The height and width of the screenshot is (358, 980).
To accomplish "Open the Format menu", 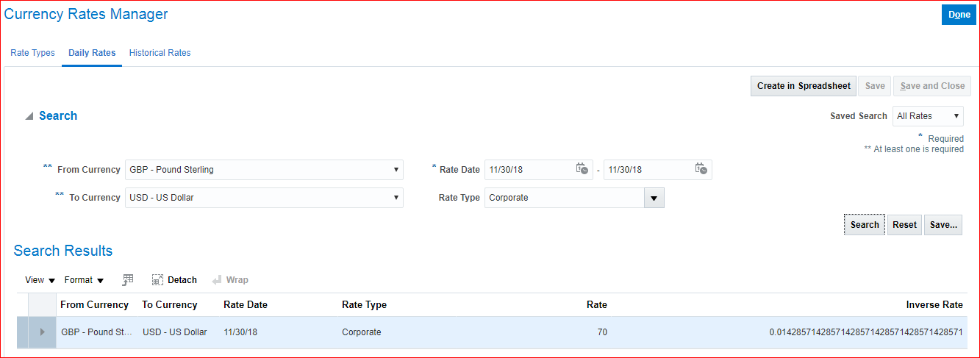I will 84,280.
